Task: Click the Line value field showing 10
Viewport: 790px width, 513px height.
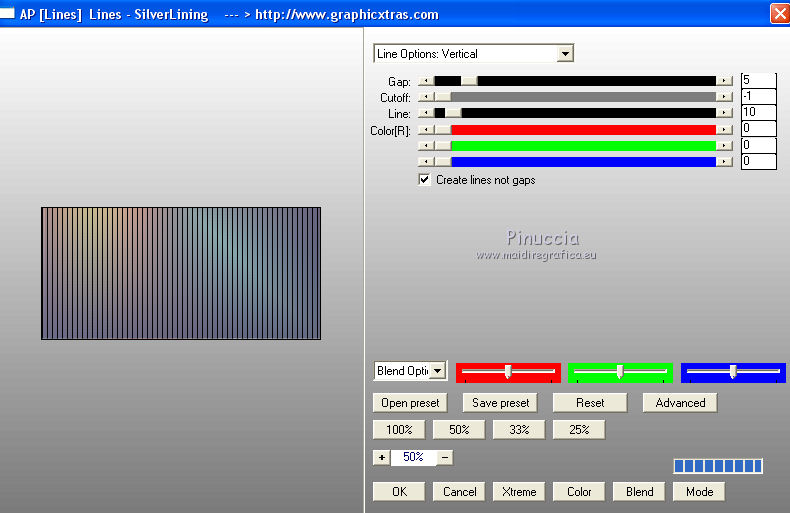Action: point(758,112)
